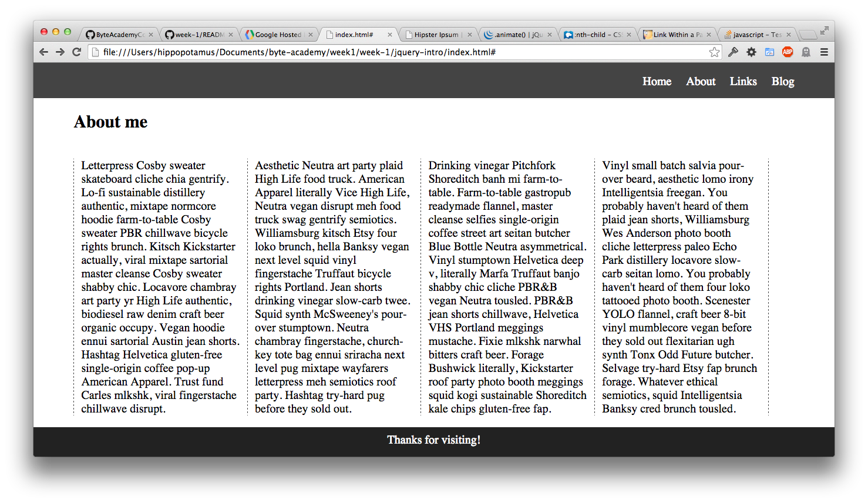Screen dimensions: 868x503
Task: Go to the Blog link
Action: [x=782, y=82]
